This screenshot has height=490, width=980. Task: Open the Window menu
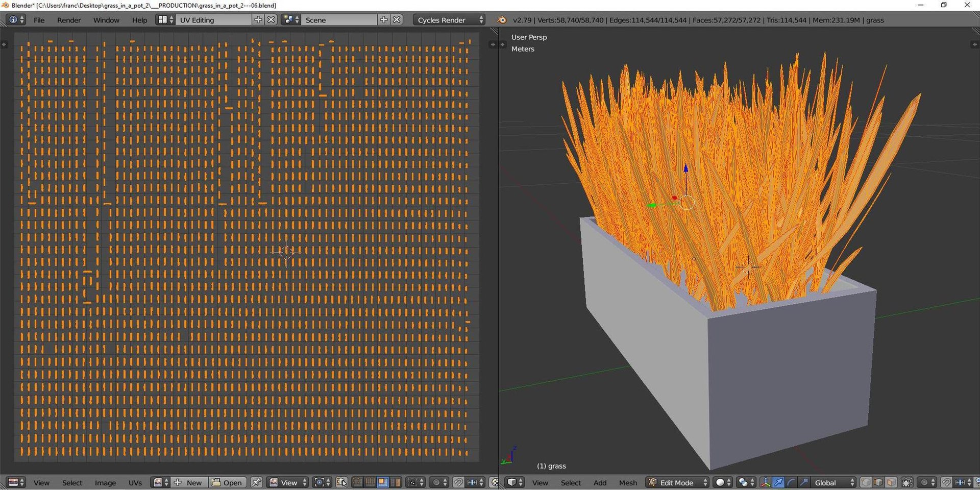(x=106, y=20)
